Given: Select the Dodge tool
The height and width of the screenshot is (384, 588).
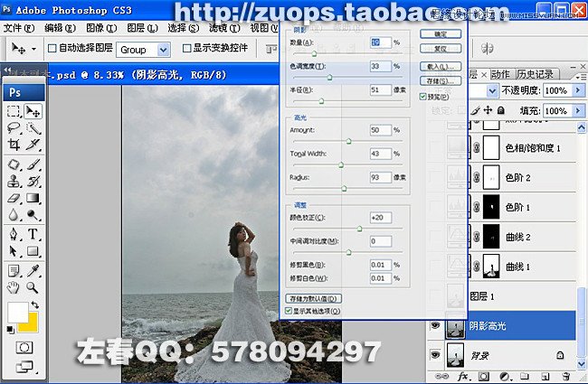Looking at the screenshot, I should [33, 215].
